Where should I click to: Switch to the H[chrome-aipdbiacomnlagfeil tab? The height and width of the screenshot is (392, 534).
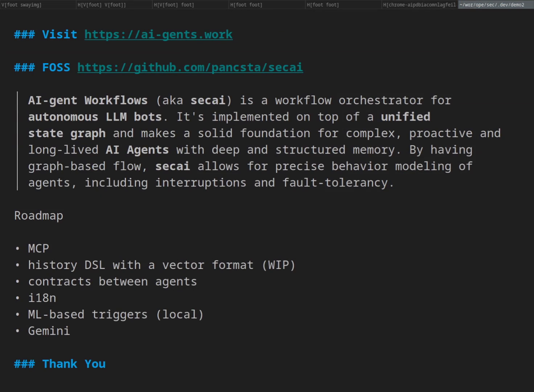[419, 5]
